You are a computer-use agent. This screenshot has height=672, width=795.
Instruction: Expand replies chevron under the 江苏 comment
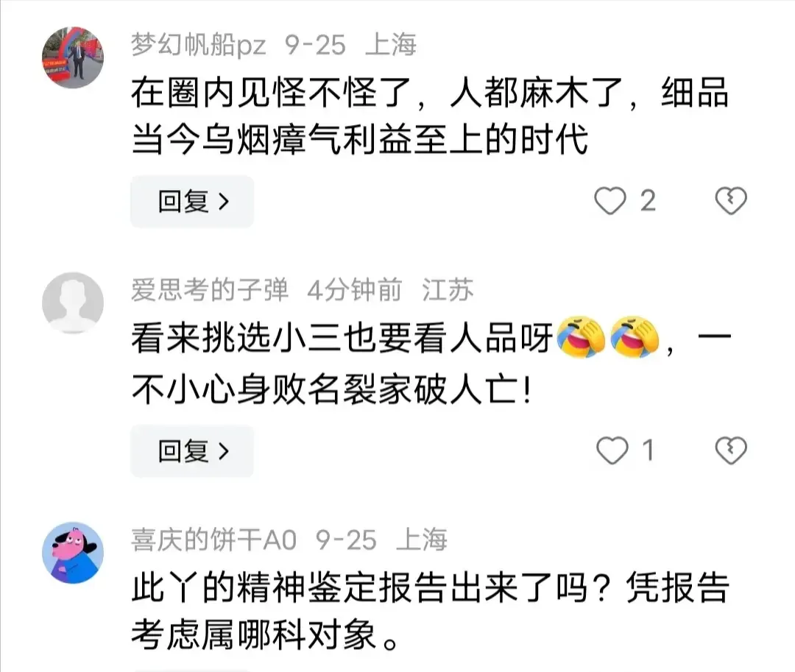click(x=224, y=451)
